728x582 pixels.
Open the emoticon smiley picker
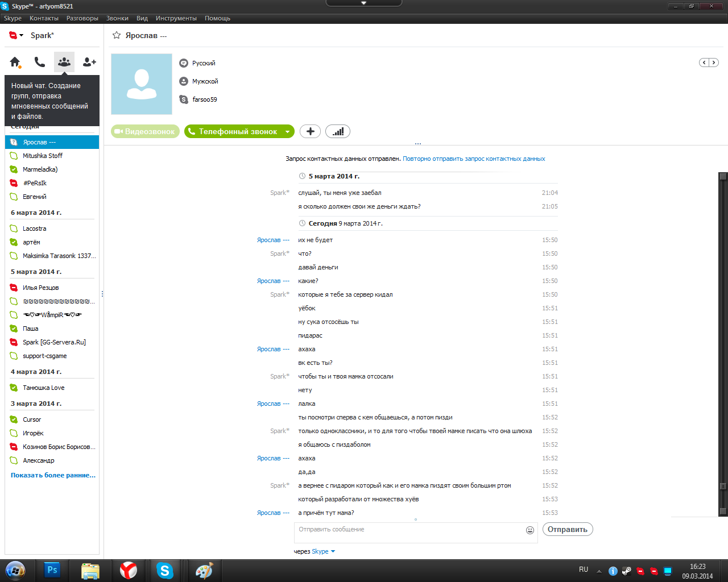(530, 530)
